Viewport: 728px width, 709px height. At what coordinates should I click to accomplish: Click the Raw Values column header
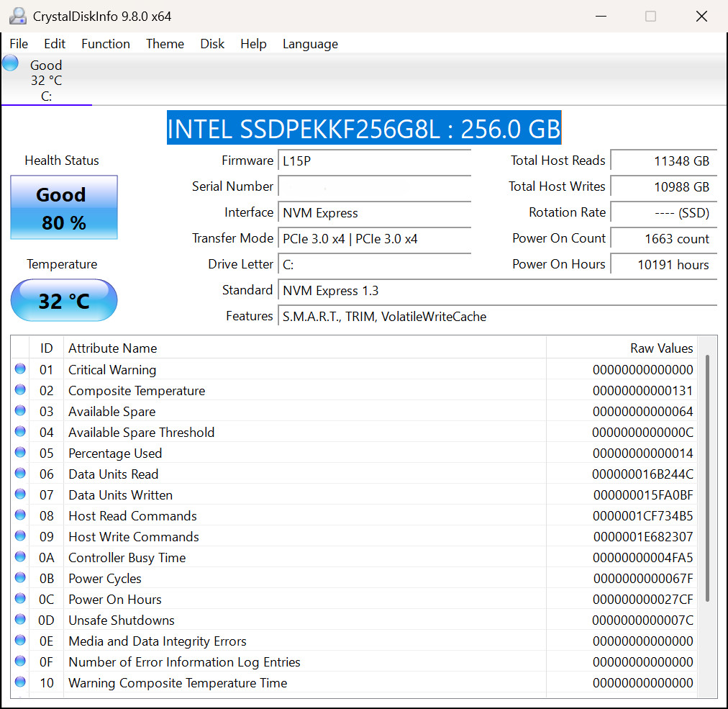point(622,348)
